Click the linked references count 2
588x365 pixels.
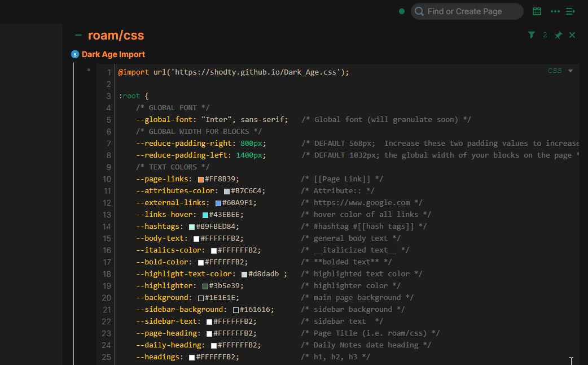click(545, 35)
